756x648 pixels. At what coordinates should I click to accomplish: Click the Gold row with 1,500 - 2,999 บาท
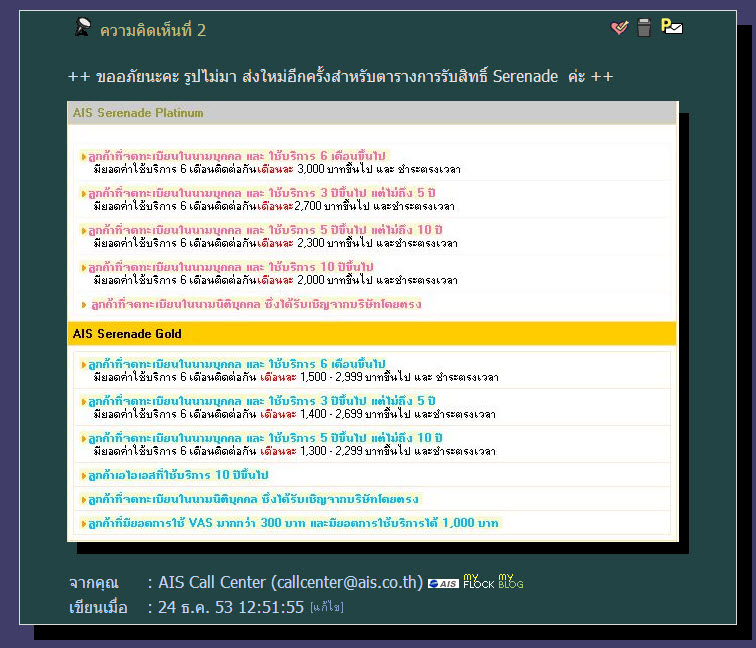(372, 370)
